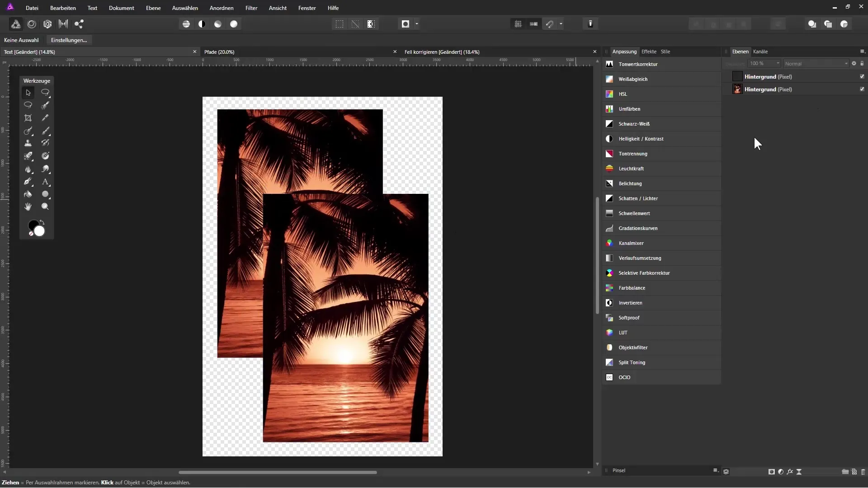Open live filters hourglass icon
Screen dimensions: 868x488
(x=799, y=472)
